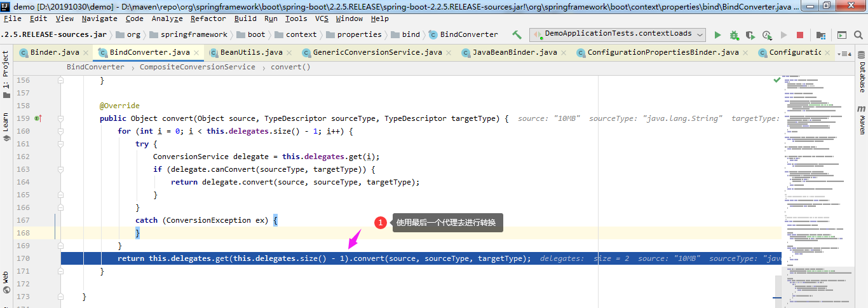The height and width of the screenshot is (308, 868).
Task: Open the Analyze menu
Action: [167, 18]
